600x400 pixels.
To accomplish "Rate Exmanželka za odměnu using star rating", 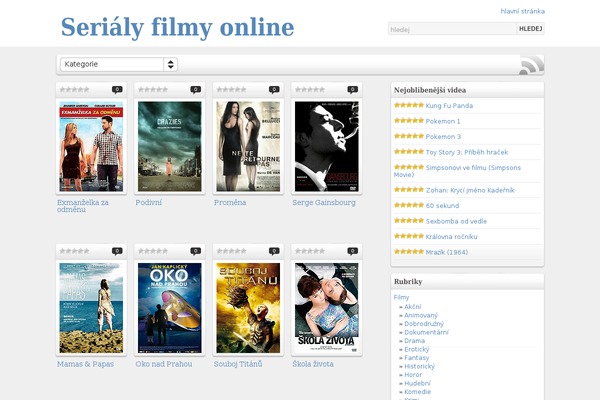I will (75, 90).
